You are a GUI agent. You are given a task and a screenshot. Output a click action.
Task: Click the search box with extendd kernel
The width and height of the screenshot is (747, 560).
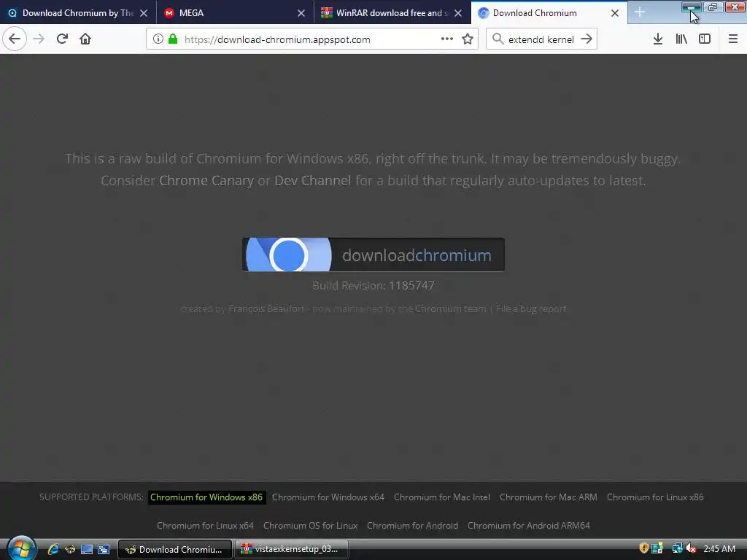[x=541, y=39]
